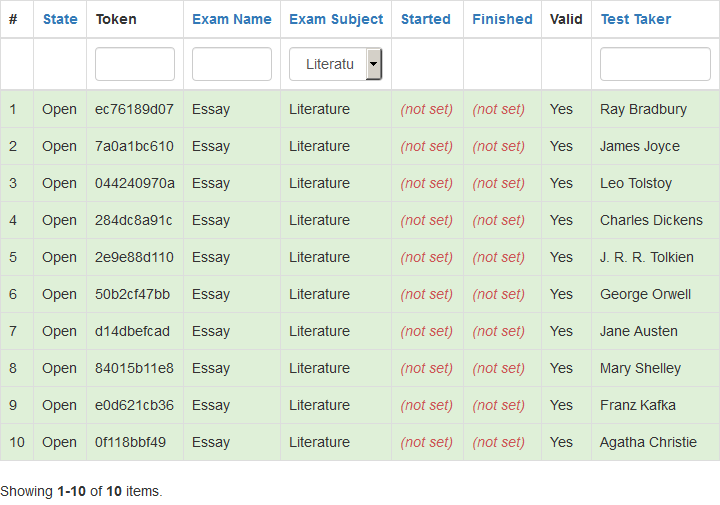This screenshot has width=720, height=505.
Task: Select token 7a0a1bc610
Action: pyautogui.click(x=134, y=146)
